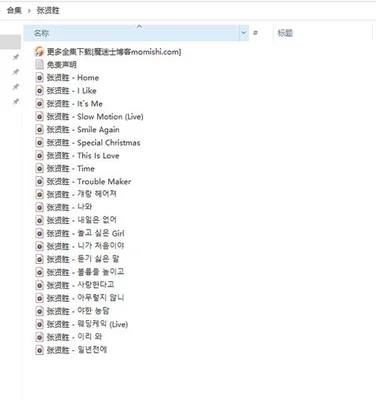
Task: Select file 张贤胜 - 사랑한다고
Action: (80, 285)
